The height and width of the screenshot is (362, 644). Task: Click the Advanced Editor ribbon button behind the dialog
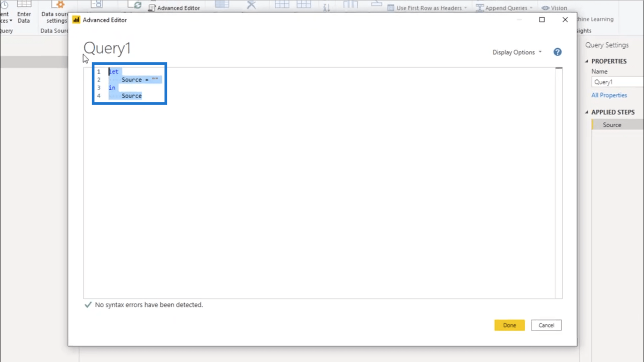pyautogui.click(x=174, y=8)
